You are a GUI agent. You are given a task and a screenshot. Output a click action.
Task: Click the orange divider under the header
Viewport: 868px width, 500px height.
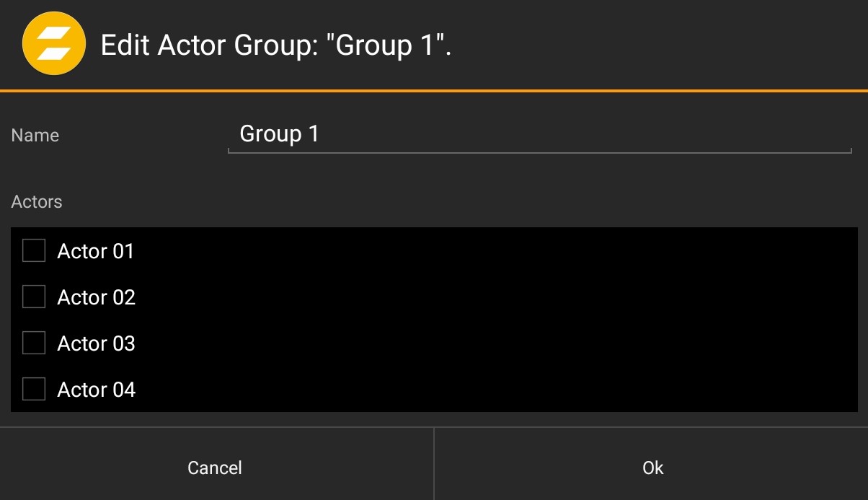tap(434, 90)
